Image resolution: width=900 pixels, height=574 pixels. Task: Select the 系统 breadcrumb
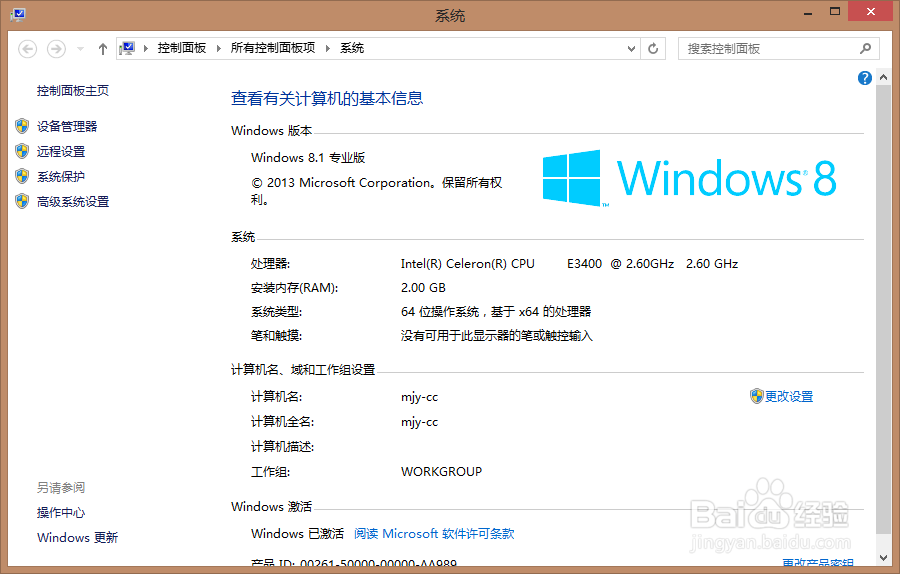(x=352, y=48)
